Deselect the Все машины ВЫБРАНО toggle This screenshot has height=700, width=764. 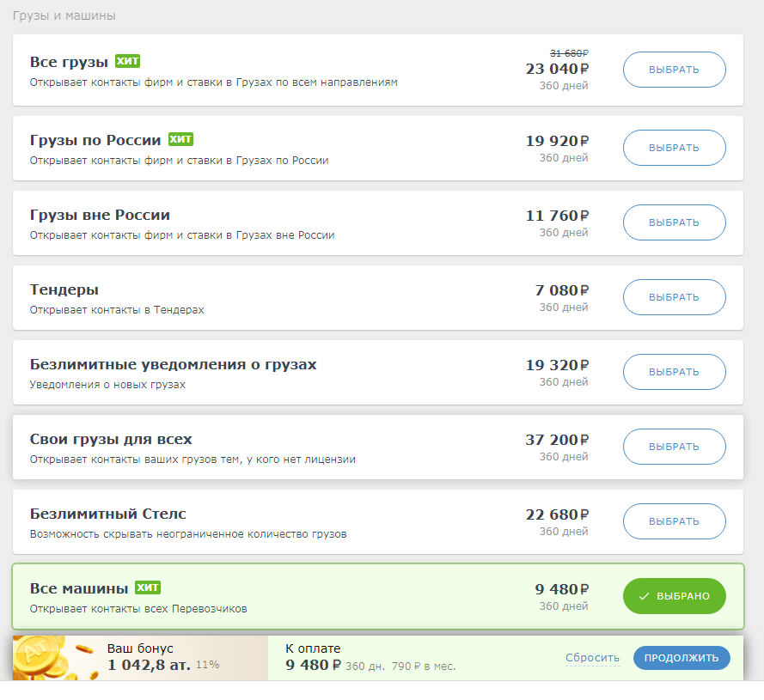click(674, 596)
